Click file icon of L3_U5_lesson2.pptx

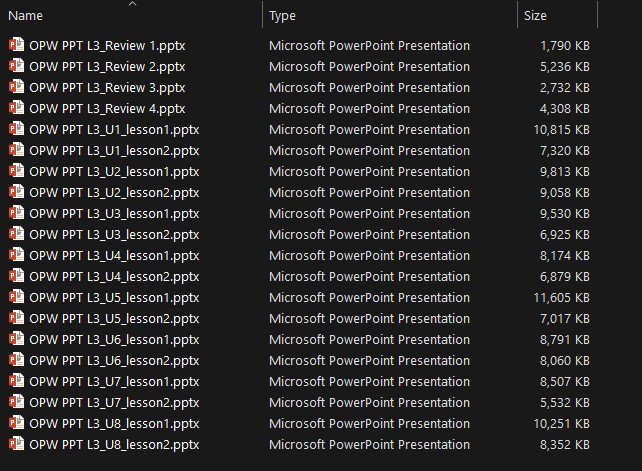(16, 317)
